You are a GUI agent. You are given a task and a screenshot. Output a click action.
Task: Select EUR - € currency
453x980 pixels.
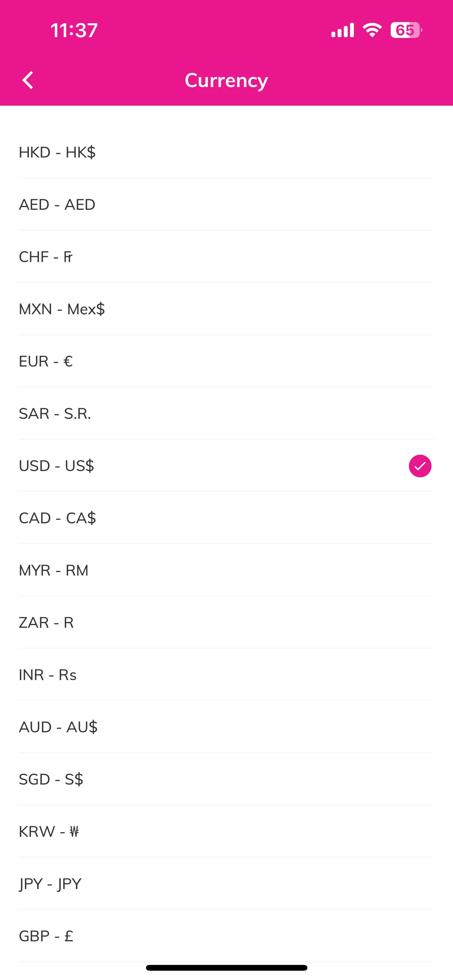point(226,361)
